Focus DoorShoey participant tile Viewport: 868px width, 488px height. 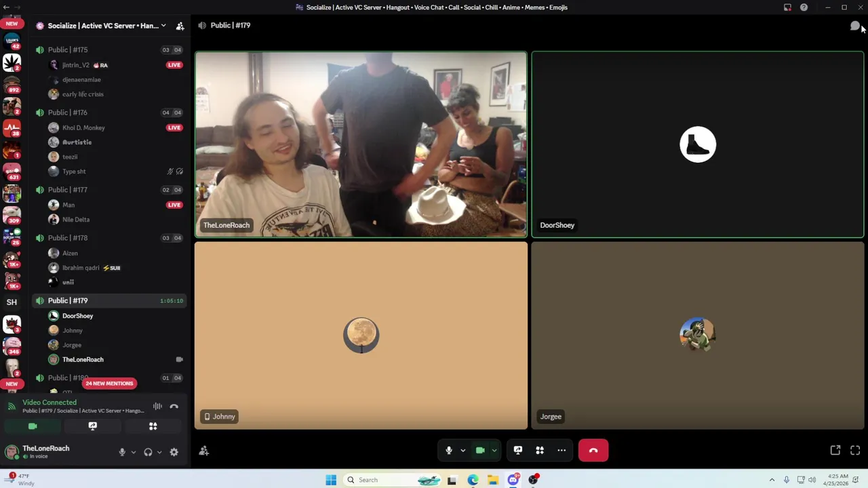tap(698, 144)
